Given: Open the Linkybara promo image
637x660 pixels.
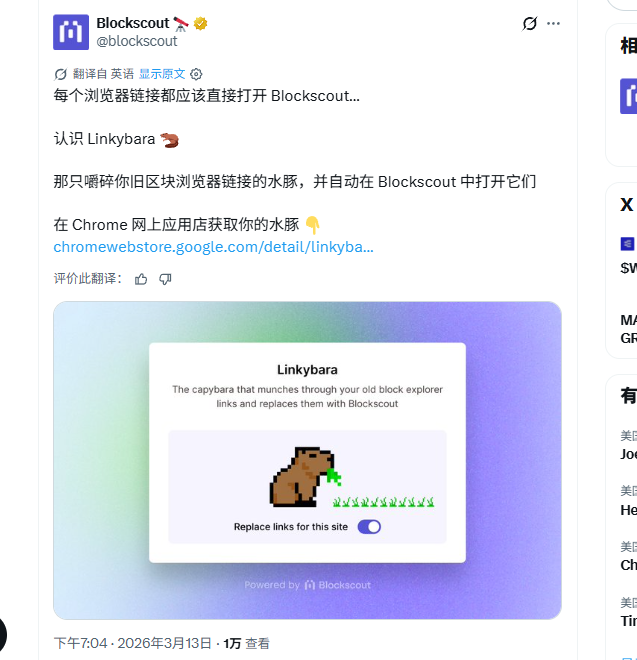Looking at the screenshot, I should tap(307, 460).
